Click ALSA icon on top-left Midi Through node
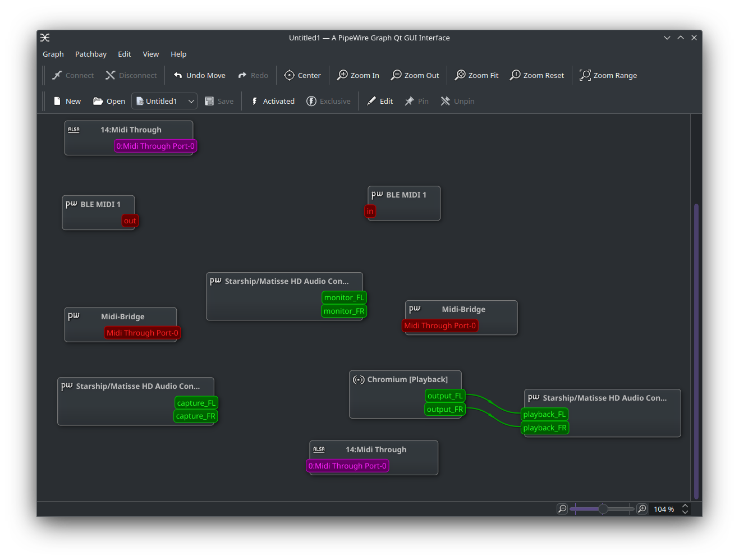 point(74,130)
